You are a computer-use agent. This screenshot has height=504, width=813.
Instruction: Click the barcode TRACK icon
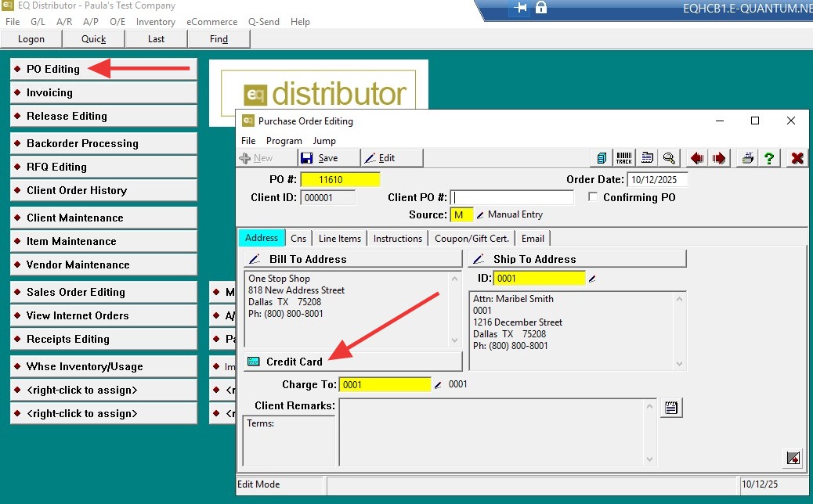click(623, 158)
